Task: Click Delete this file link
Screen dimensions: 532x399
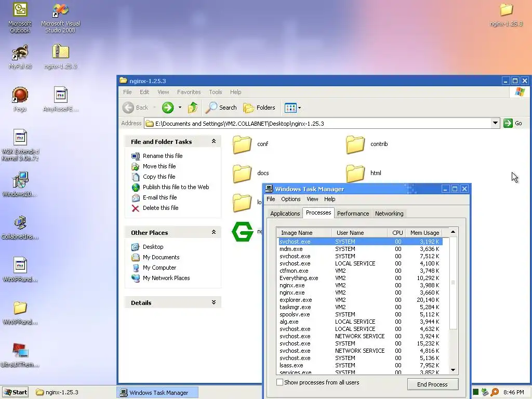Action: tap(161, 208)
